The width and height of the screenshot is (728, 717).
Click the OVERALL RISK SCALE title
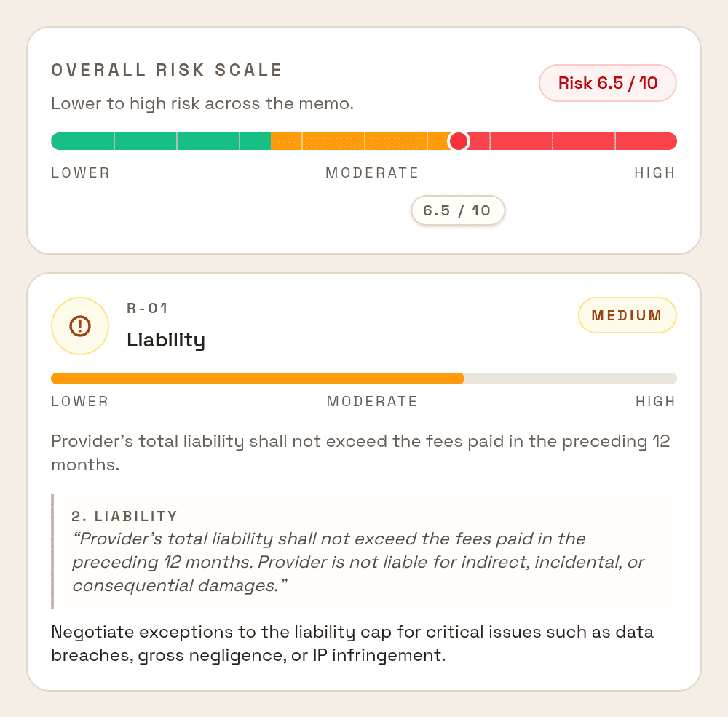pyautogui.click(x=167, y=70)
